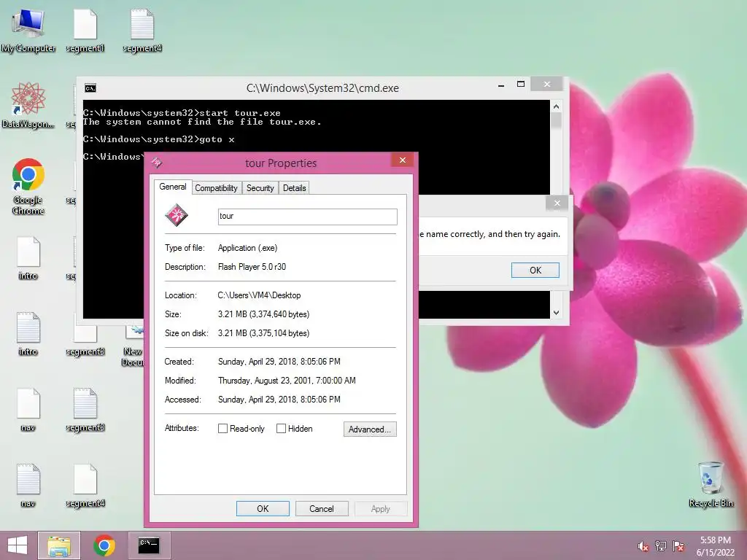This screenshot has height=560, width=747.
Task: Select the blank-page intro file icon
Action: pyautogui.click(x=28, y=257)
